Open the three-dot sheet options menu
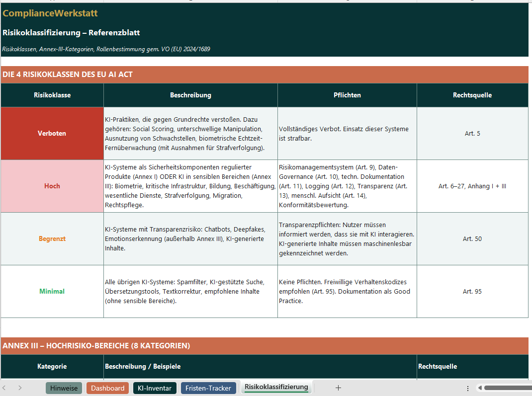Image resolution: width=532 pixels, height=396 pixels. (467, 388)
